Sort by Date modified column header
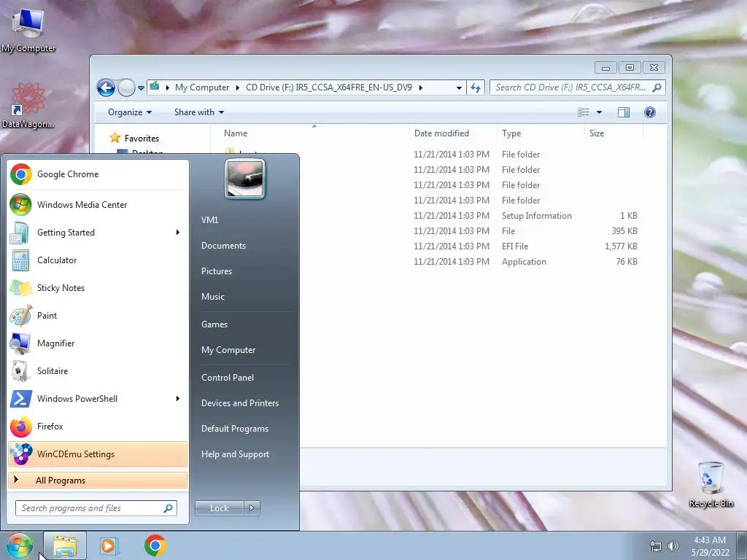The width and height of the screenshot is (747, 560). [x=452, y=133]
